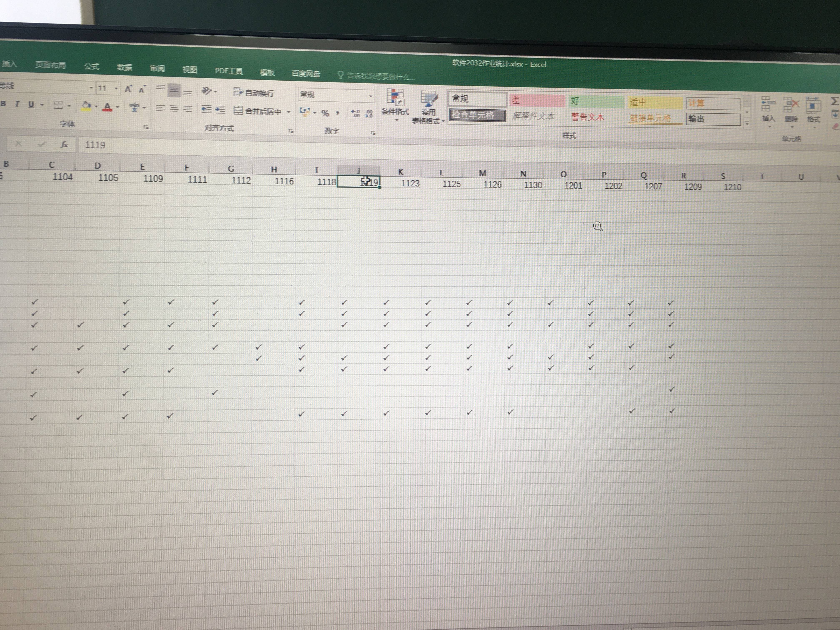Open the 公式 tab
The width and height of the screenshot is (840, 630).
tap(91, 66)
